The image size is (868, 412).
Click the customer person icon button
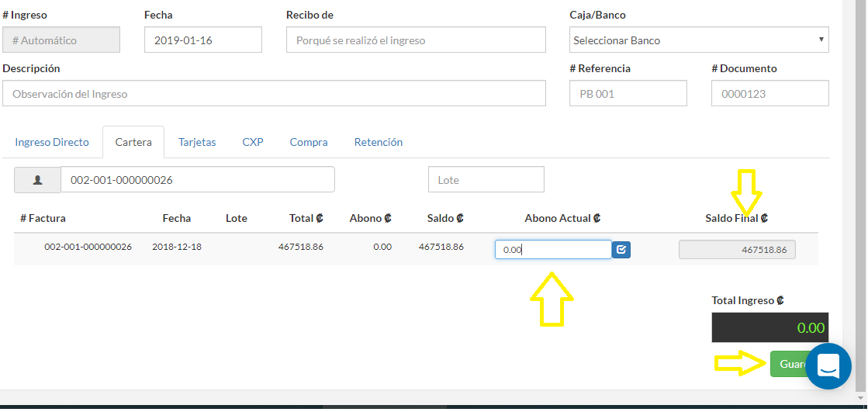[37, 179]
